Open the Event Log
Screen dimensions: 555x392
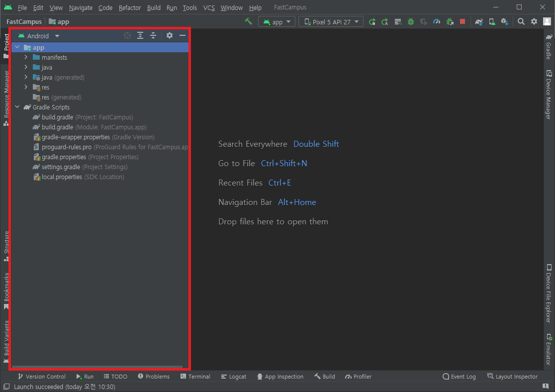(x=459, y=377)
